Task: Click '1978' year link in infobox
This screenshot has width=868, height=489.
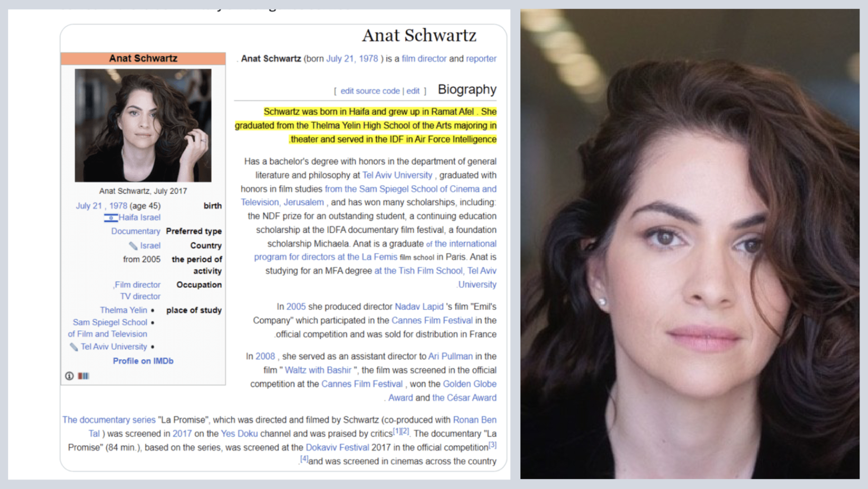Action: point(118,206)
